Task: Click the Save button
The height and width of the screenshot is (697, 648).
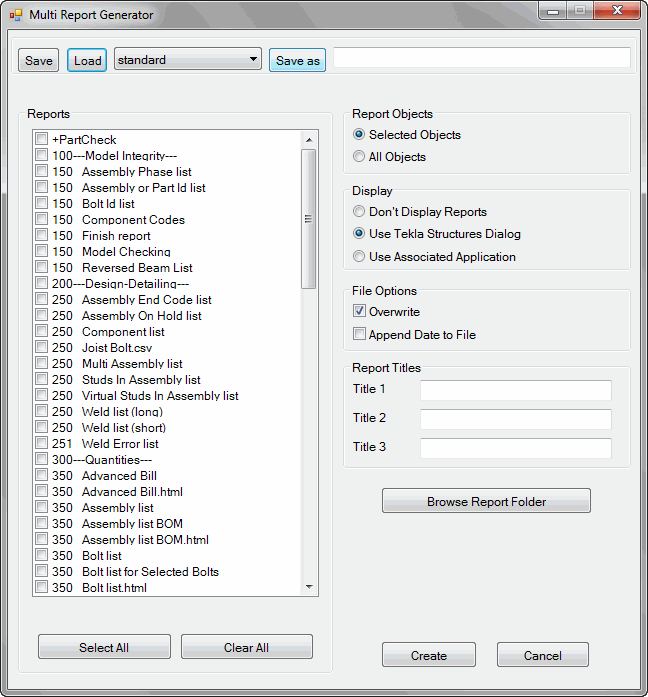Action: coord(38,60)
